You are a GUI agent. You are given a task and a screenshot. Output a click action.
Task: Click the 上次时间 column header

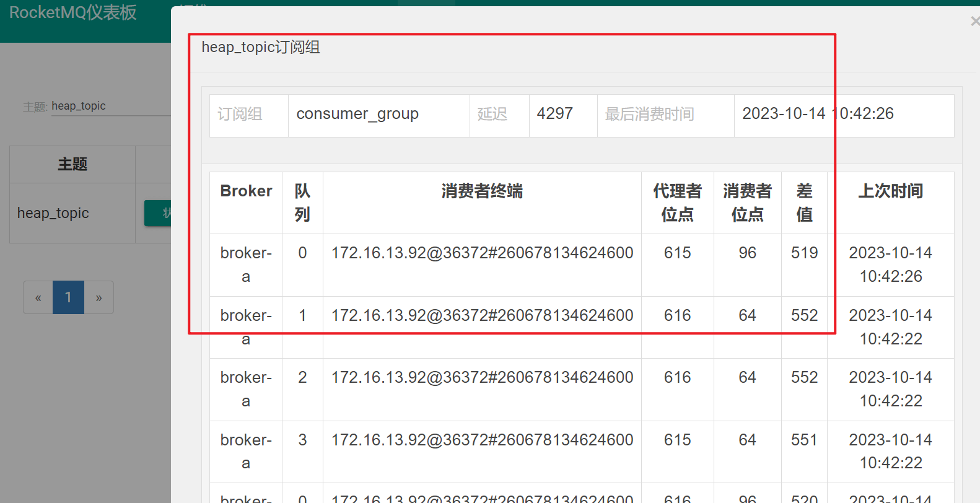point(890,191)
